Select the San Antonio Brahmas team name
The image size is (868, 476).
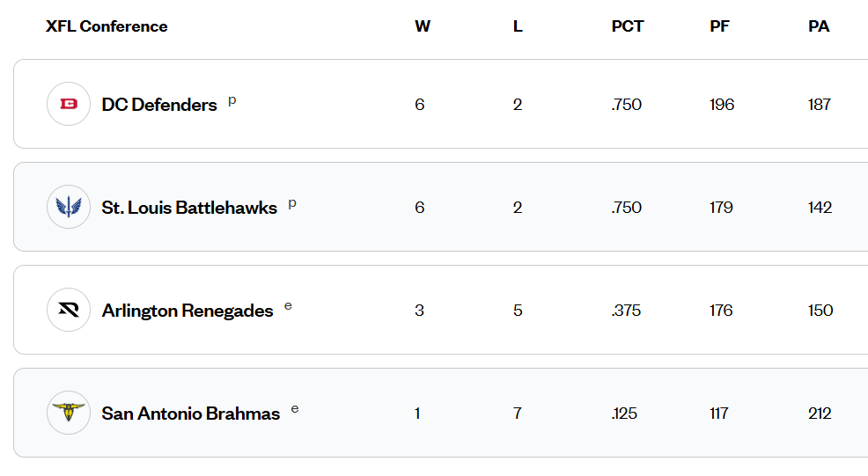click(x=191, y=414)
